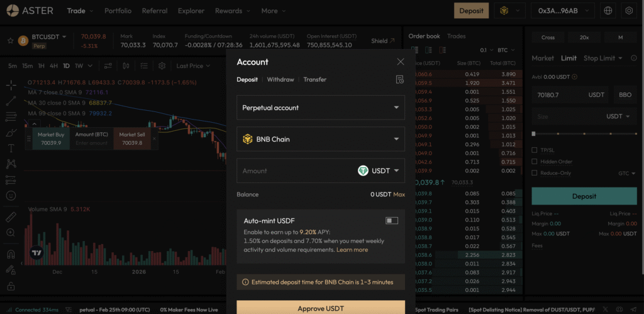Screen dimensions: 644x314
Task: Open the emoji icons tool
Action: point(11,196)
